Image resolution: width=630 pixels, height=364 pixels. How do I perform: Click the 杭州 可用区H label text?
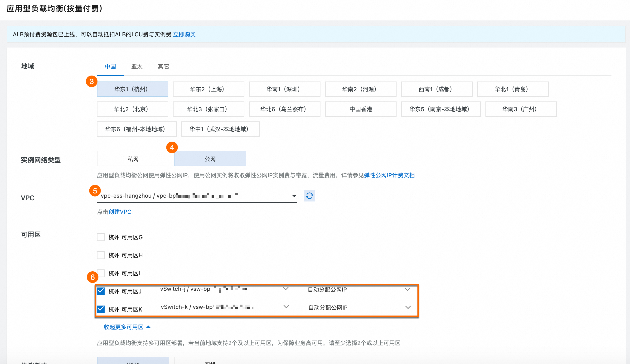click(x=126, y=255)
